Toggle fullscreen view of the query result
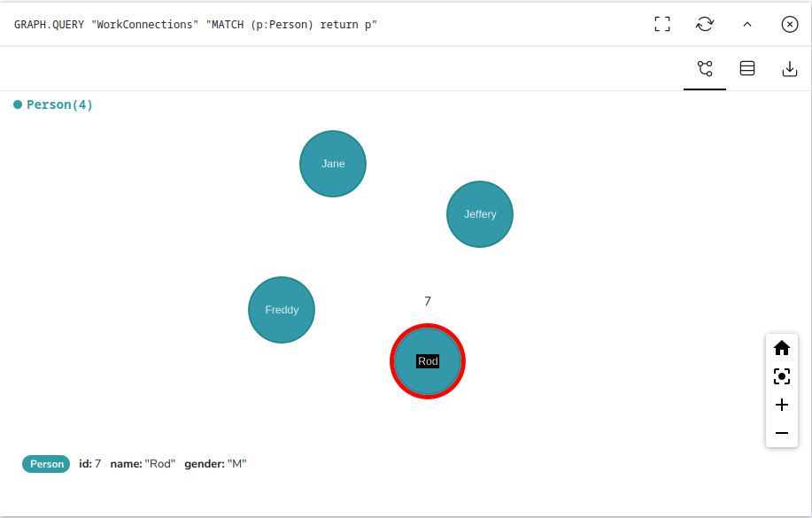The height and width of the screenshot is (518, 812). 662,24
